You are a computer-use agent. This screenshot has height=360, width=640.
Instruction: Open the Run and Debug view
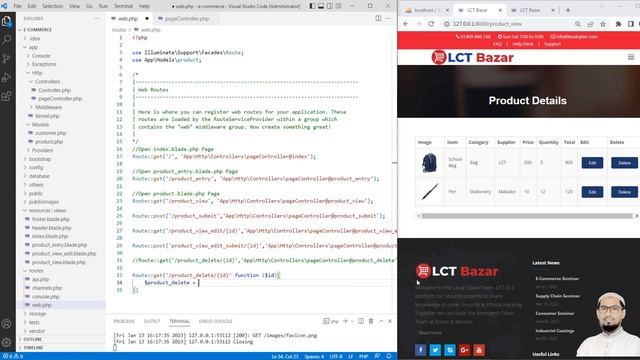point(7,78)
